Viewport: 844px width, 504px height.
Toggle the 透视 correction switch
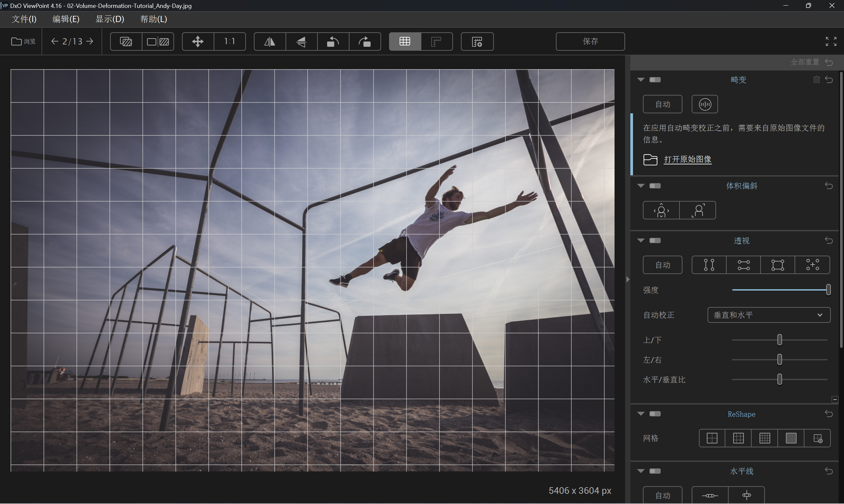[655, 240]
